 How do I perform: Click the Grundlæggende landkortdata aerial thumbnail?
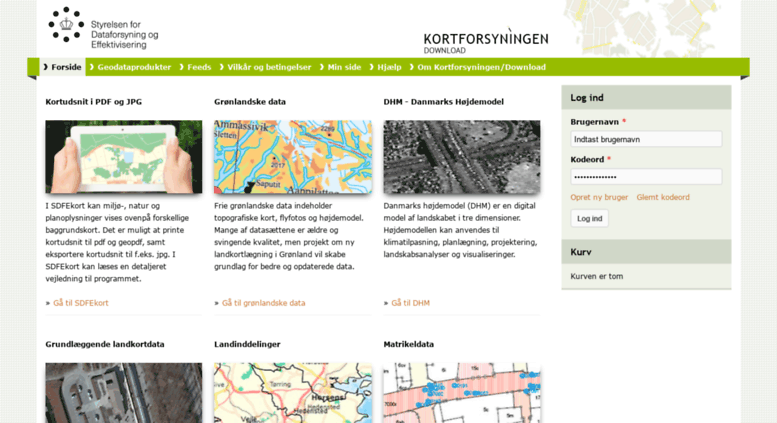(124, 393)
